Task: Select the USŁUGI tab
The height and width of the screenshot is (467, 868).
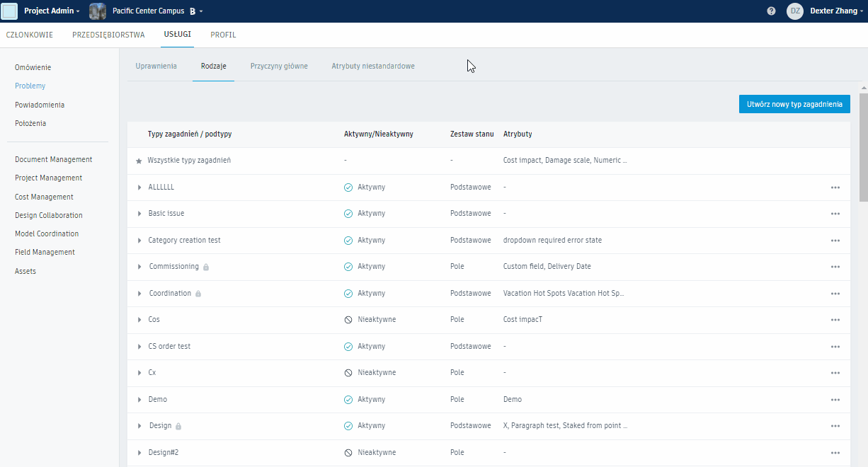Action: 177,35
